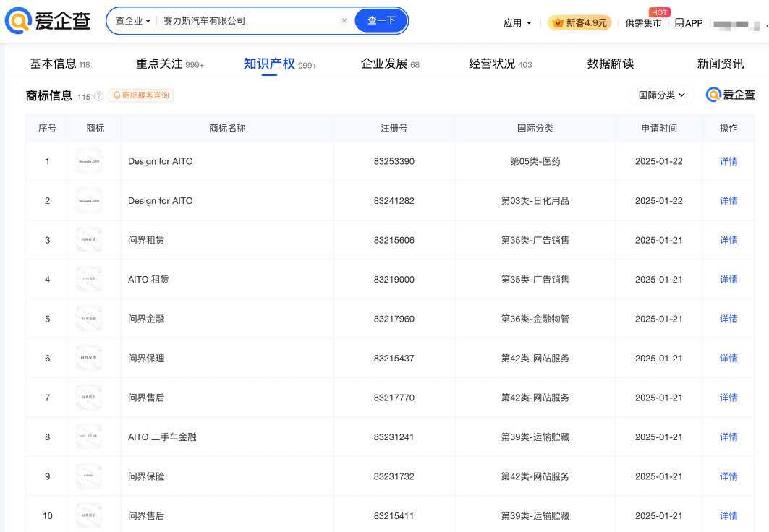Open the 企业发展 tab
Viewport: 769px width, 532px height.
tap(384, 64)
